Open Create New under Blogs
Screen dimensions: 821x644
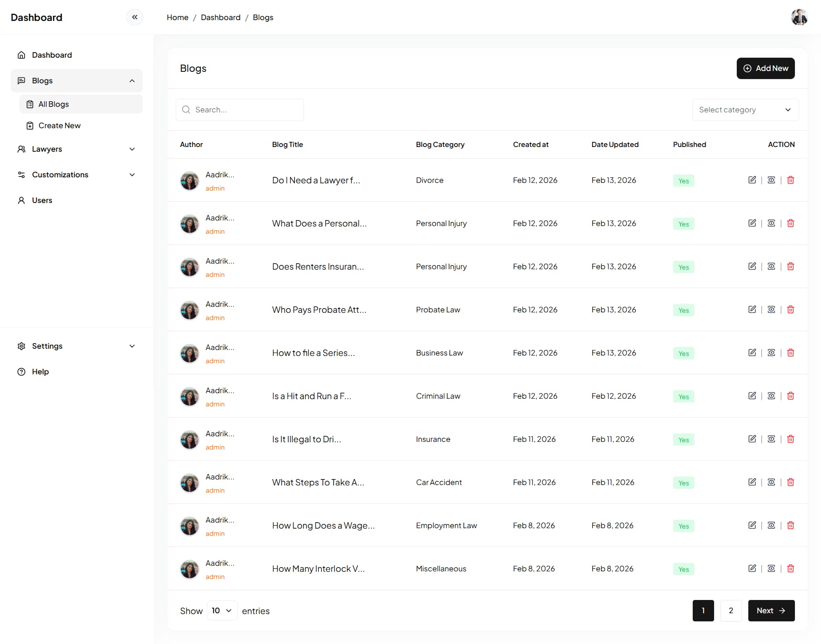coord(81,126)
